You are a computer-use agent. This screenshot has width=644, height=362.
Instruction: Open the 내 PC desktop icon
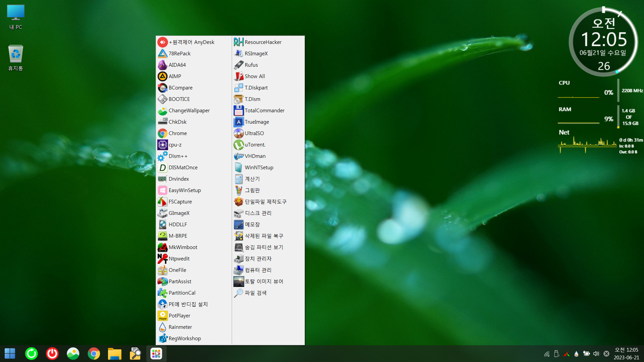[x=15, y=17]
